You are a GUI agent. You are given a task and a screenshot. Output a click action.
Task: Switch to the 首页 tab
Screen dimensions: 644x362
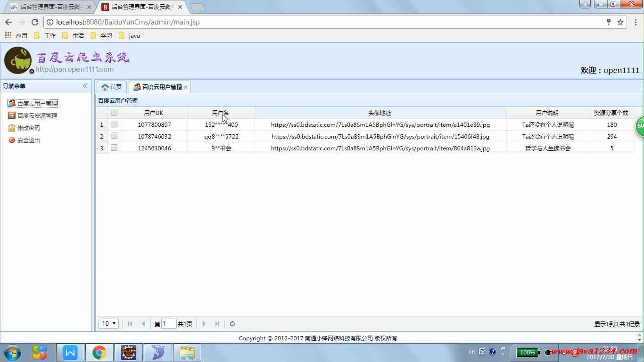pyautogui.click(x=112, y=87)
